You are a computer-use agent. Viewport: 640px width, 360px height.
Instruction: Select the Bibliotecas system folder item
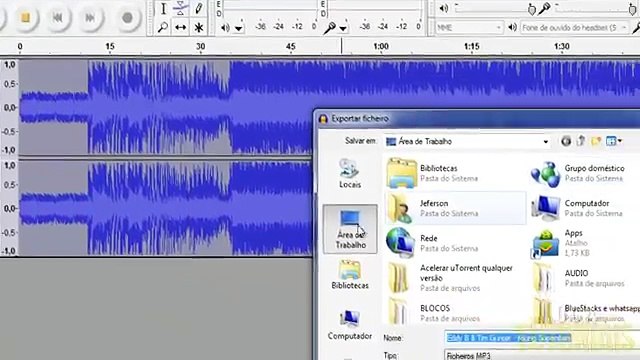[x=455, y=173]
